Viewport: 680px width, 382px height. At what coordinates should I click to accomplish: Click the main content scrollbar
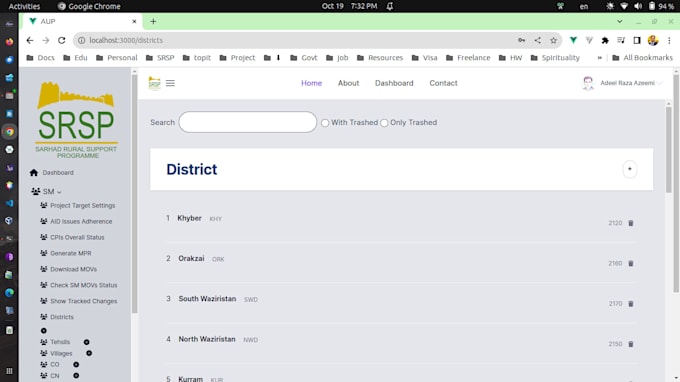point(668,150)
